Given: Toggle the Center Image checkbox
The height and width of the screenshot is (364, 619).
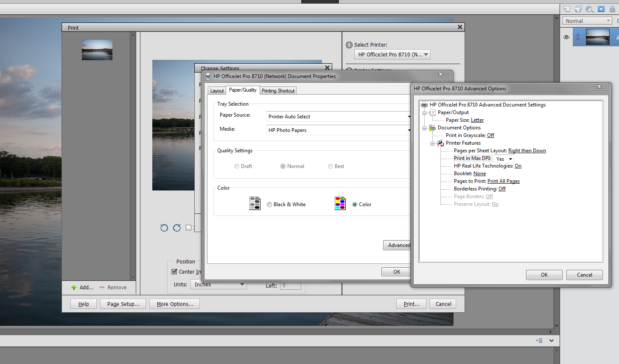Looking at the screenshot, I should click(174, 272).
